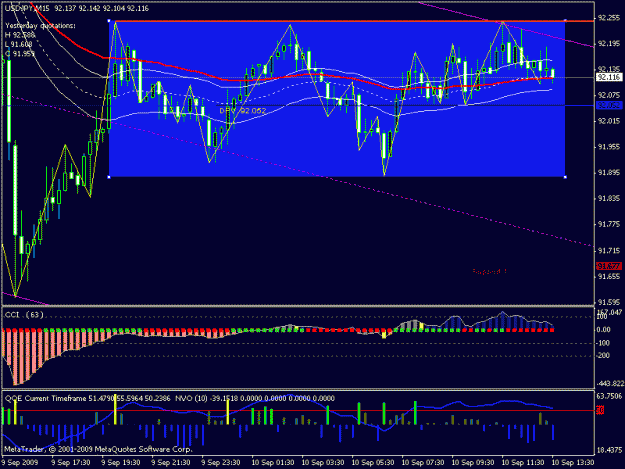Viewport: 625px width, 469px height.
Task: Click the CCI -200 level label
Action: point(603,355)
